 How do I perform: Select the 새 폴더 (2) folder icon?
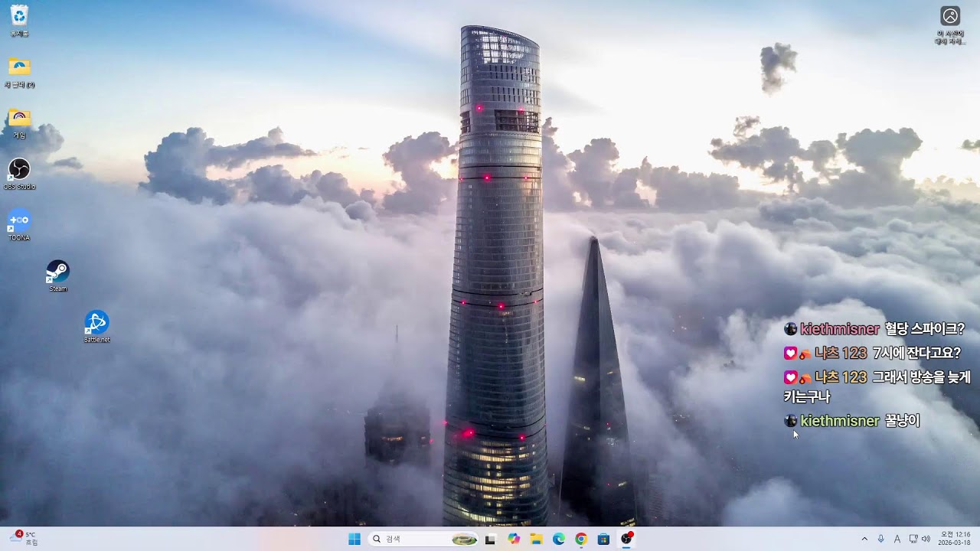point(19,72)
